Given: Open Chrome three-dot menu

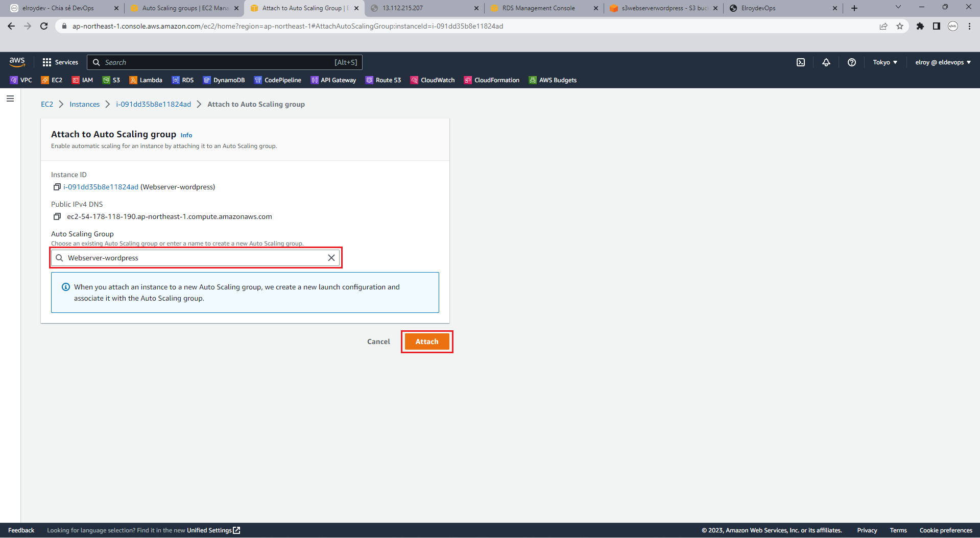Looking at the screenshot, I should click(x=969, y=26).
